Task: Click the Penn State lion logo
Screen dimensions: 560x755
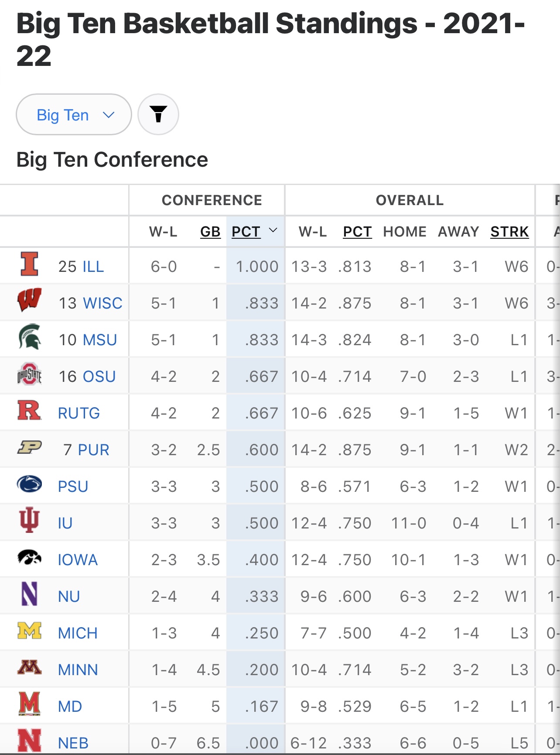Action: [x=29, y=484]
